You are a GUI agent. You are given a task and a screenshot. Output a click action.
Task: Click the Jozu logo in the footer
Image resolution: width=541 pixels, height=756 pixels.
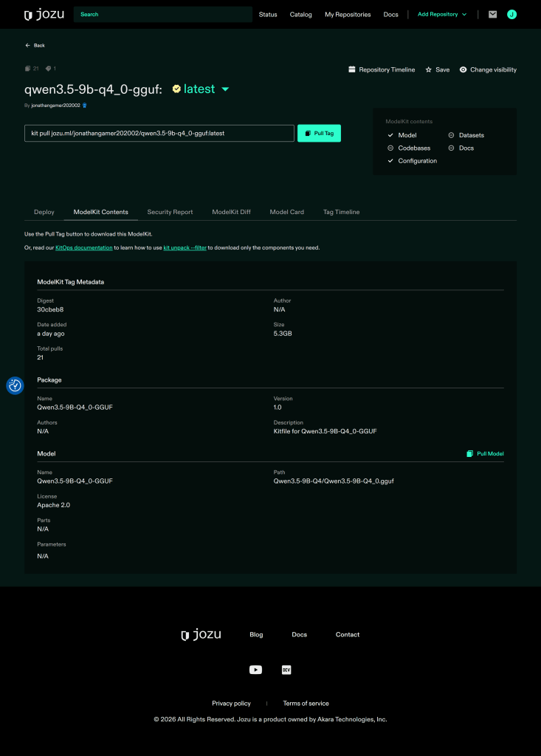click(201, 634)
